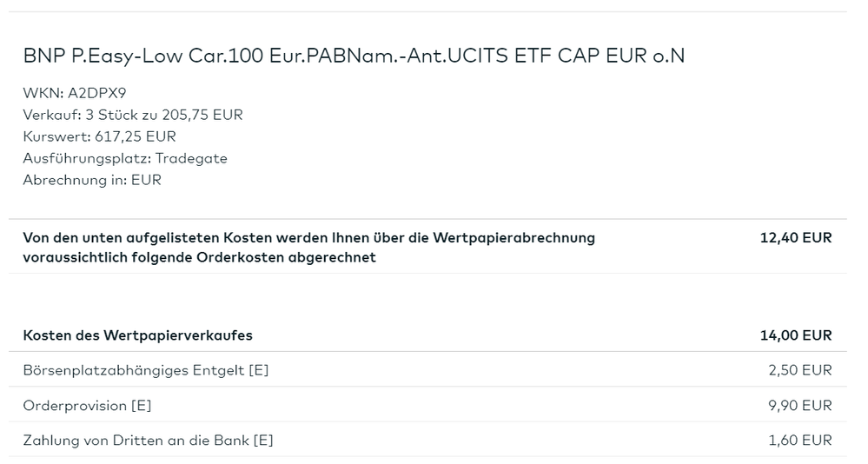Click the Tradegate execution venue text
The image size is (868, 464).
(191, 158)
